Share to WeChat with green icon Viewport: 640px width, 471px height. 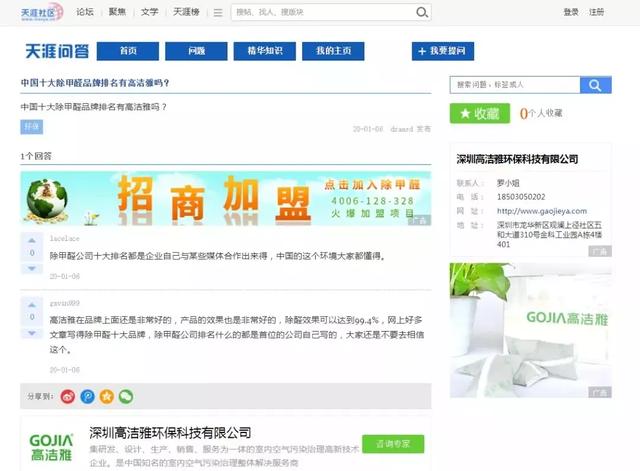tap(125, 396)
